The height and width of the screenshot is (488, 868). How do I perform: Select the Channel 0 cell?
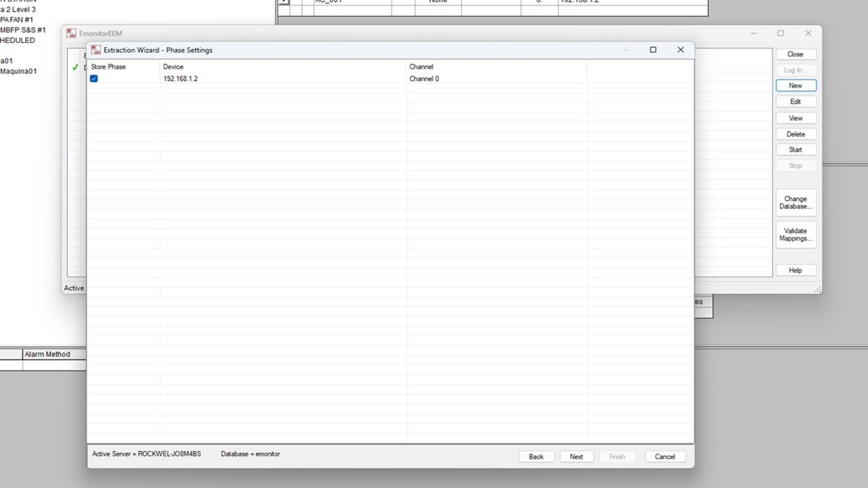pyautogui.click(x=424, y=78)
